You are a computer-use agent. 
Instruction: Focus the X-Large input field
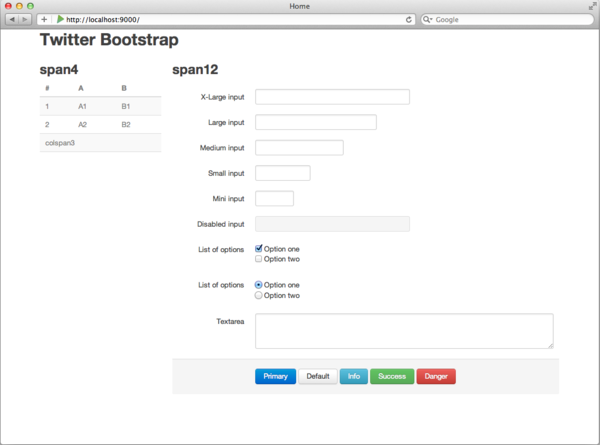click(332, 97)
